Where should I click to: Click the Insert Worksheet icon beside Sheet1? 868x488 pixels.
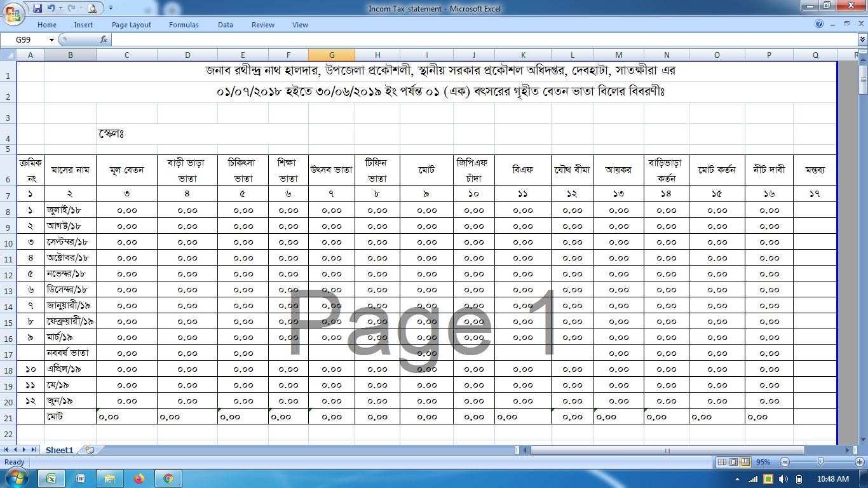click(90, 450)
